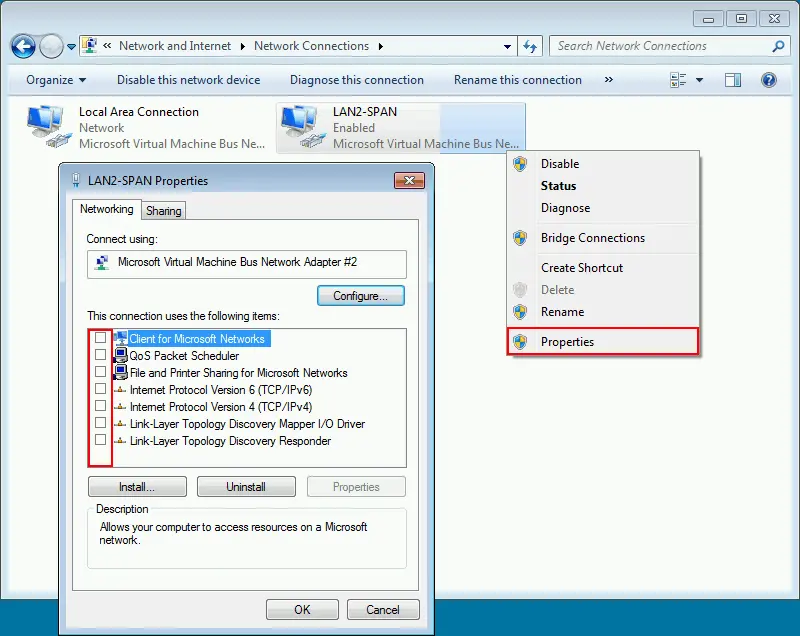Check File and Printer Sharing checkbox
800x636 pixels.
pyautogui.click(x=101, y=372)
